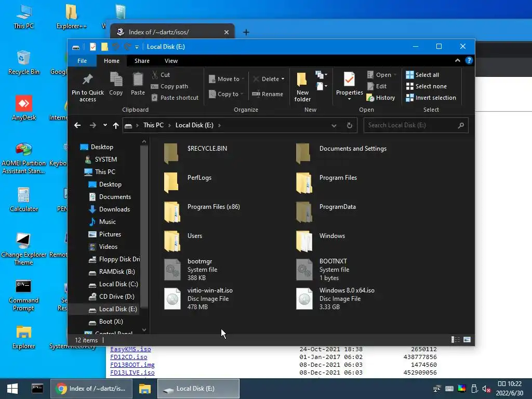Open Customize Quick Access Toolbar dropdown
The width and height of the screenshot is (532, 399).
pos(137,47)
